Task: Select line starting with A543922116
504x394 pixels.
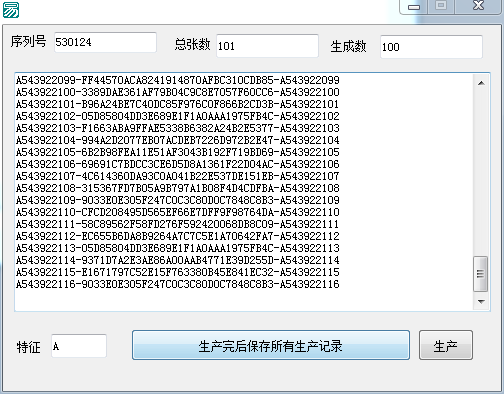Action: pos(178,284)
